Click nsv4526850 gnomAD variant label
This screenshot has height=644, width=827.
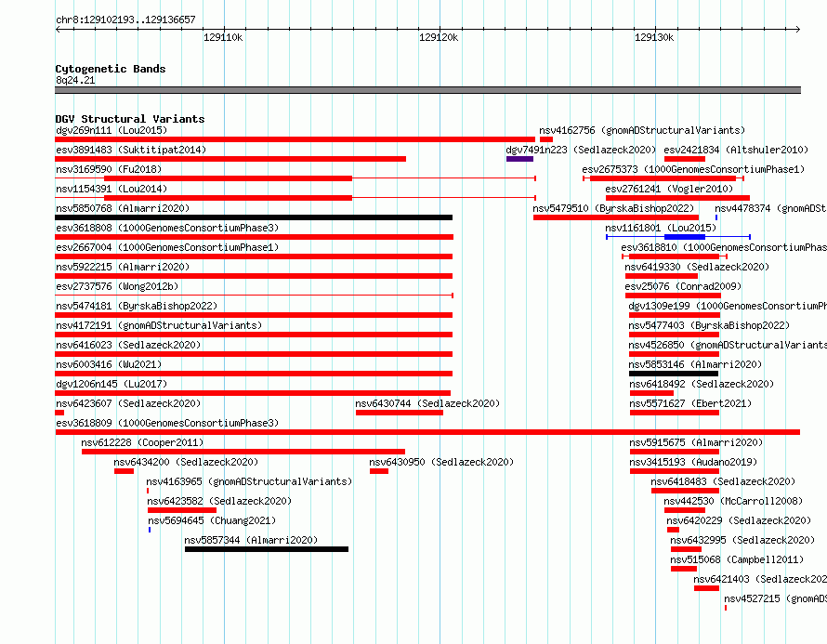tap(728, 345)
